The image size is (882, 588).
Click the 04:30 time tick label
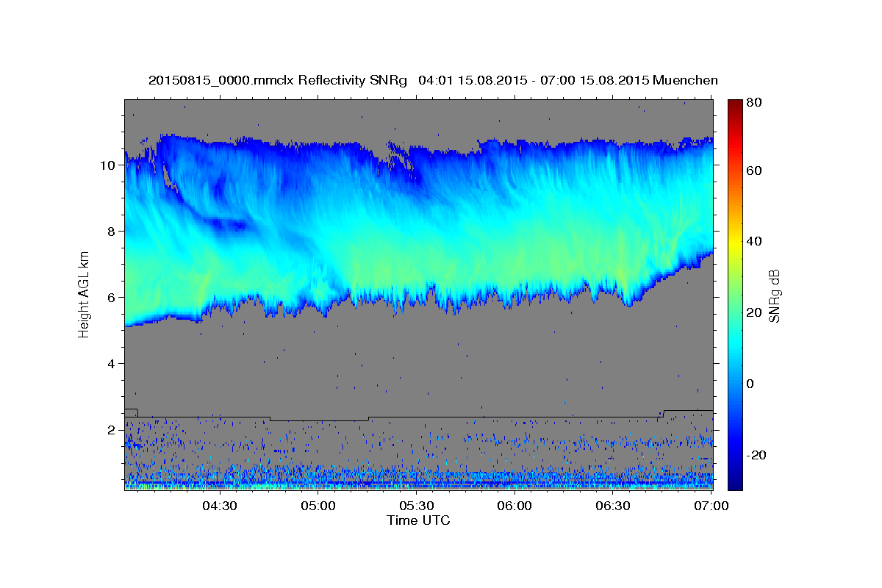[x=219, y=506]
